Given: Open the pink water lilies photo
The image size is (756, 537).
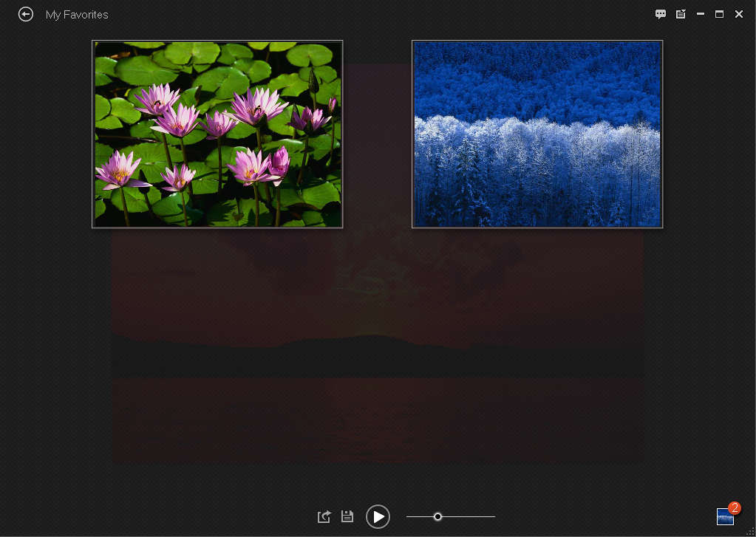Looking at the screenshot, I should tap(217, 134).
